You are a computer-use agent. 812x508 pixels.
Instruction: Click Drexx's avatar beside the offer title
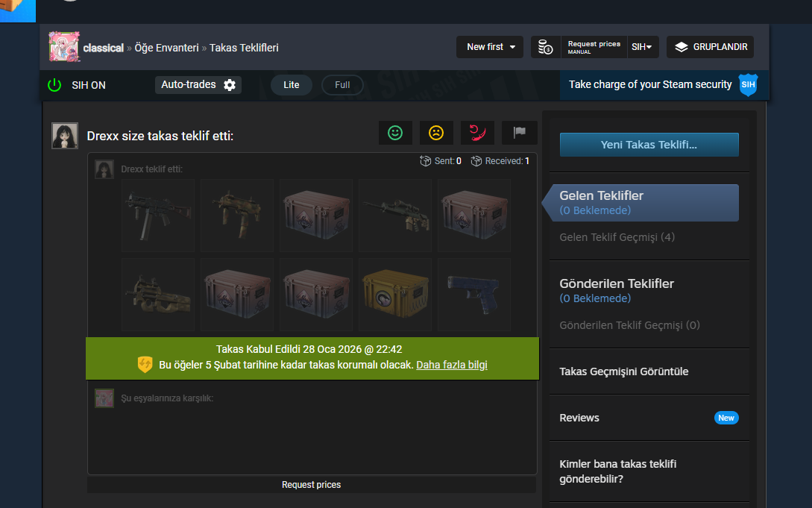[65, 136]
